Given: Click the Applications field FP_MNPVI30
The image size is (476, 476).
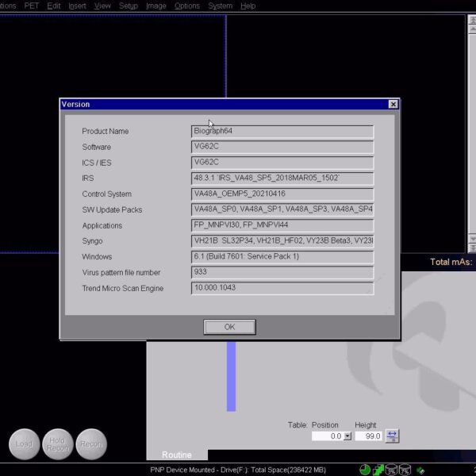Looking at the screenshot, I should pos(282,225).
